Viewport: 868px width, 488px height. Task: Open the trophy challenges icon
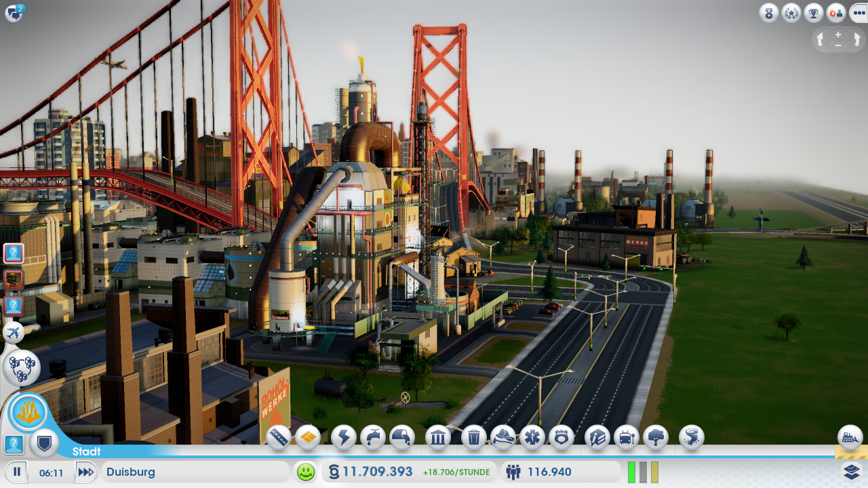[x=814, y=13]
